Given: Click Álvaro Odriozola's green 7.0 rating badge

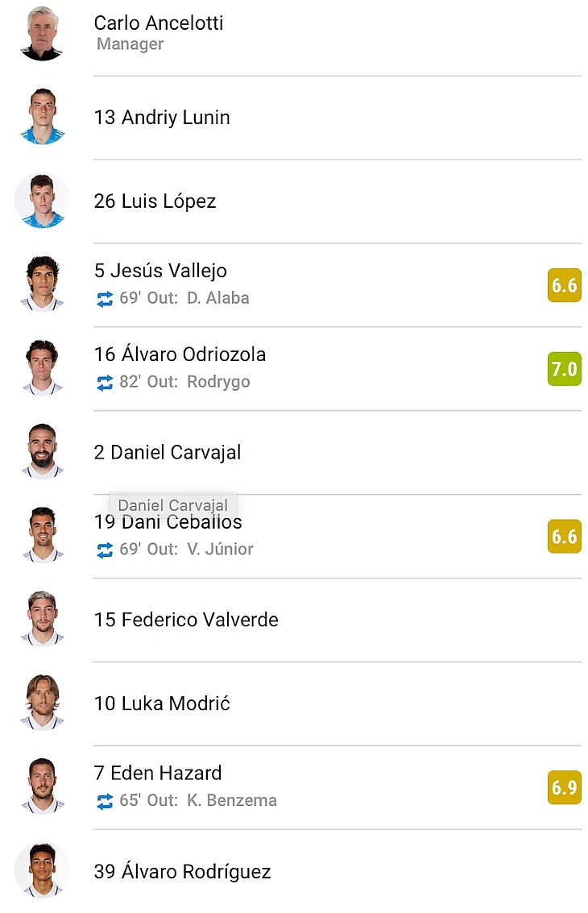Looking at the screenshot, I should click(564, 369).
